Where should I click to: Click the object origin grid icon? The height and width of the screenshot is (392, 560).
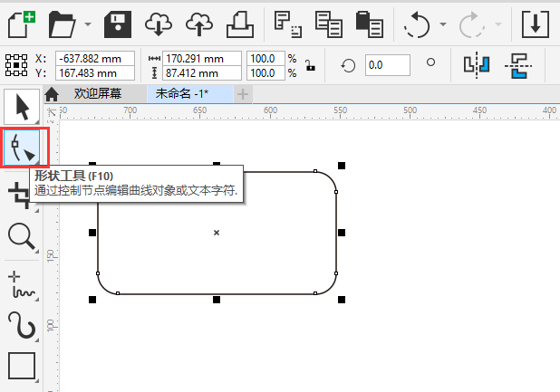click(16, 65)
